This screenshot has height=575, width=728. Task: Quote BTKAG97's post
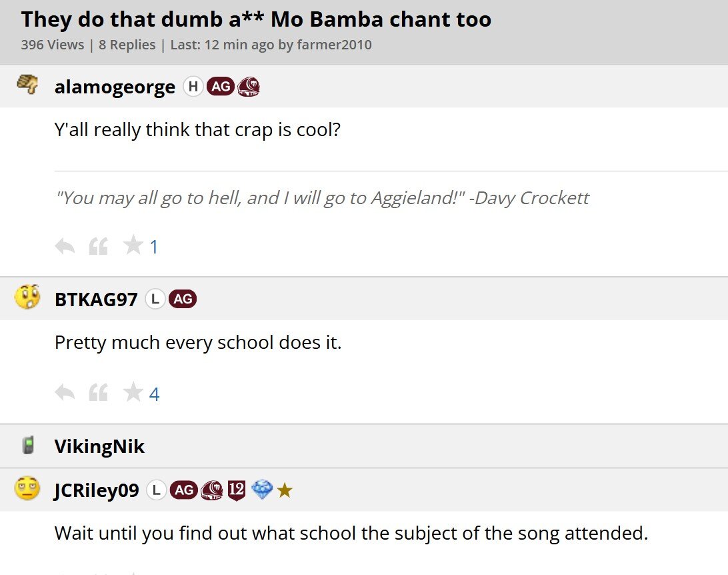click(x=98, y=394)
